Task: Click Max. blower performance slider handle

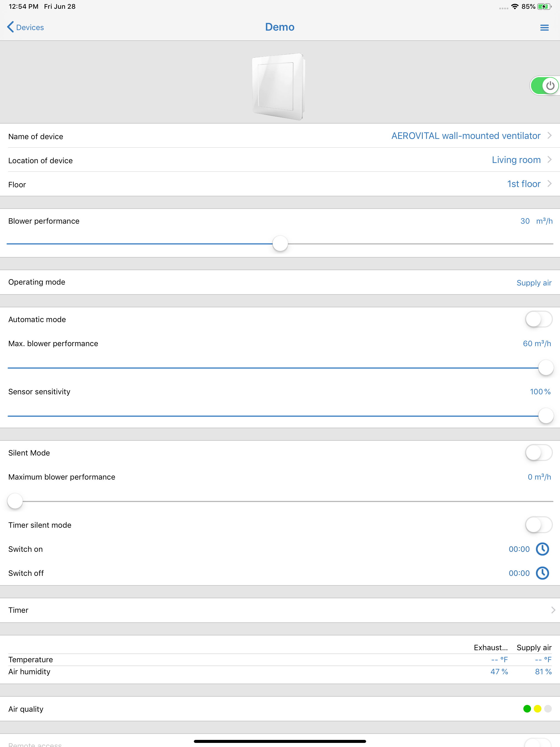Action: tap(546, 367)
